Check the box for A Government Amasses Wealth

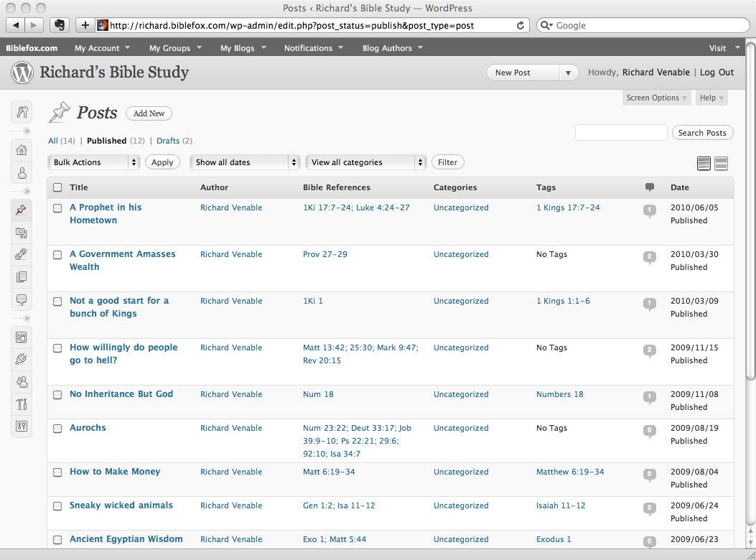click(57, 255)
